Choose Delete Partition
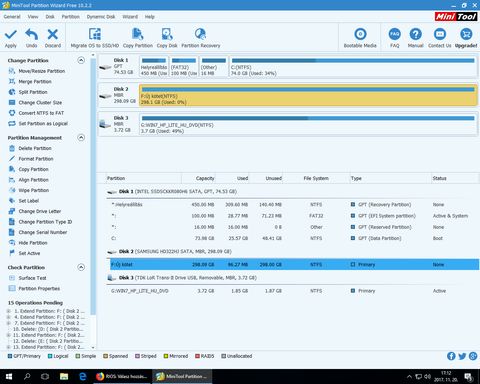This screenshot has height=384, width=480. pos(35,148)
